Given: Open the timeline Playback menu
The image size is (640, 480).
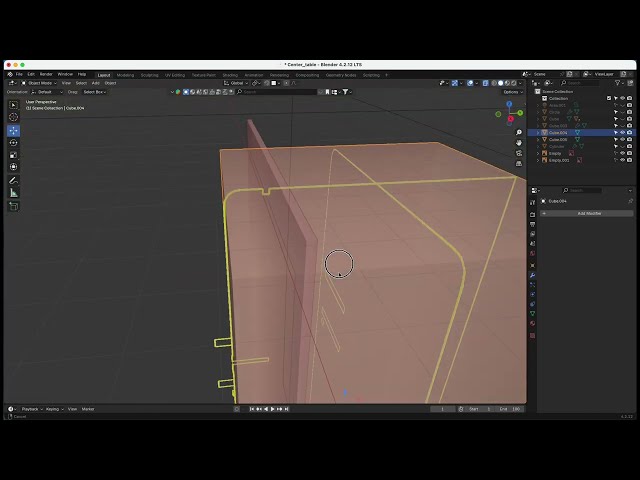Looking at the screenshot, I should point(31,409).
